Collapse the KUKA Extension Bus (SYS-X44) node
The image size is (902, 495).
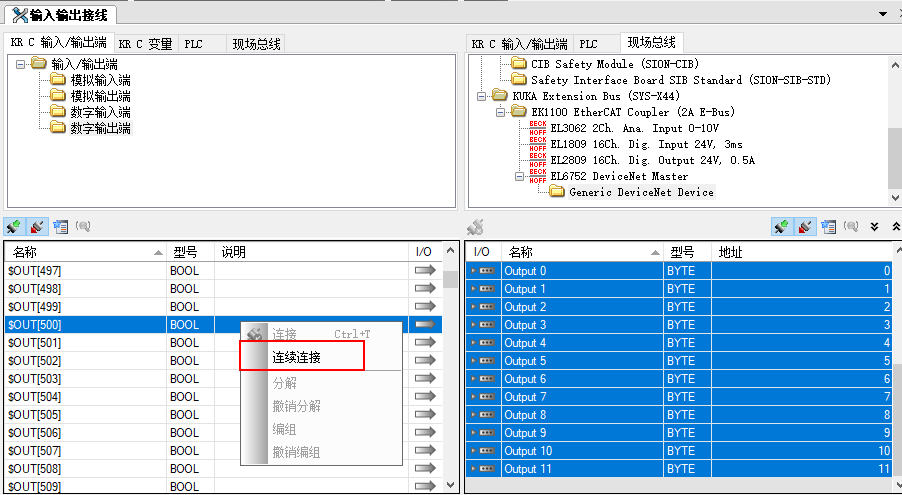coord(481,96)
